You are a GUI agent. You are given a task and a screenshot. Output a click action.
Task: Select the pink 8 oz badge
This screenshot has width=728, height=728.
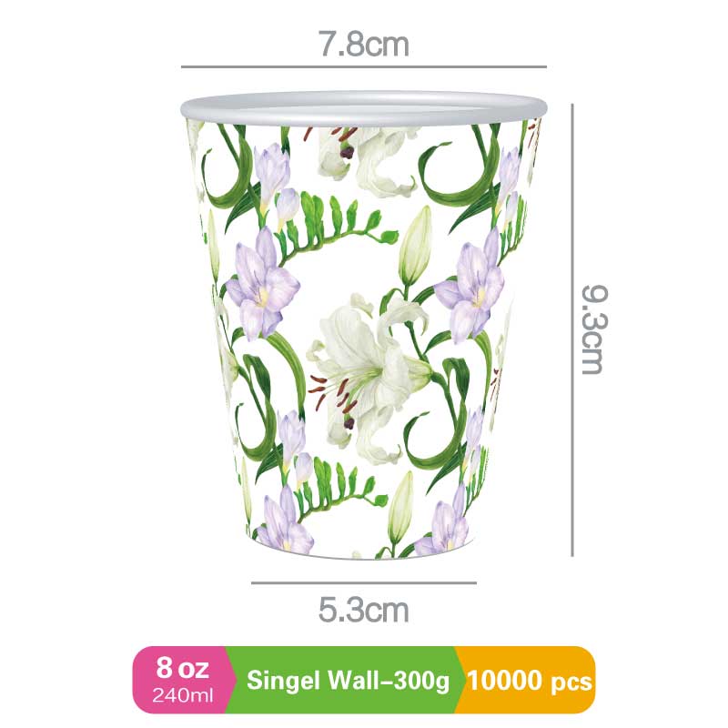point(184,679)
